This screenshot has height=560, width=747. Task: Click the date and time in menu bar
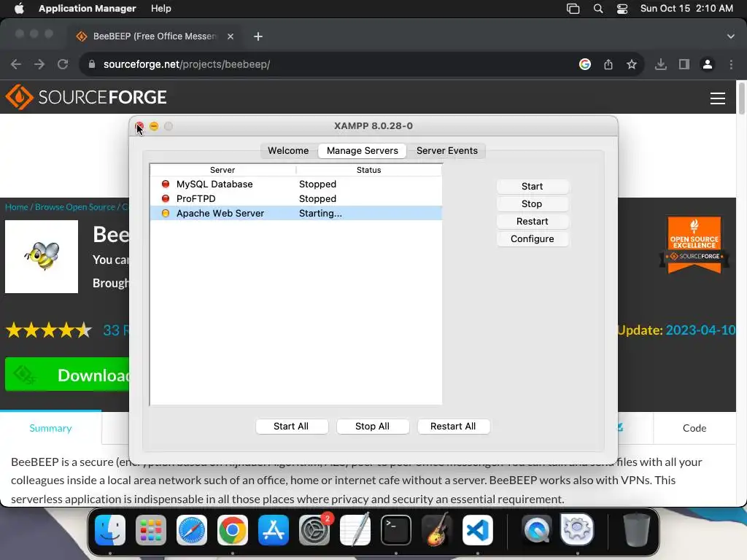[x=686, y=9]
